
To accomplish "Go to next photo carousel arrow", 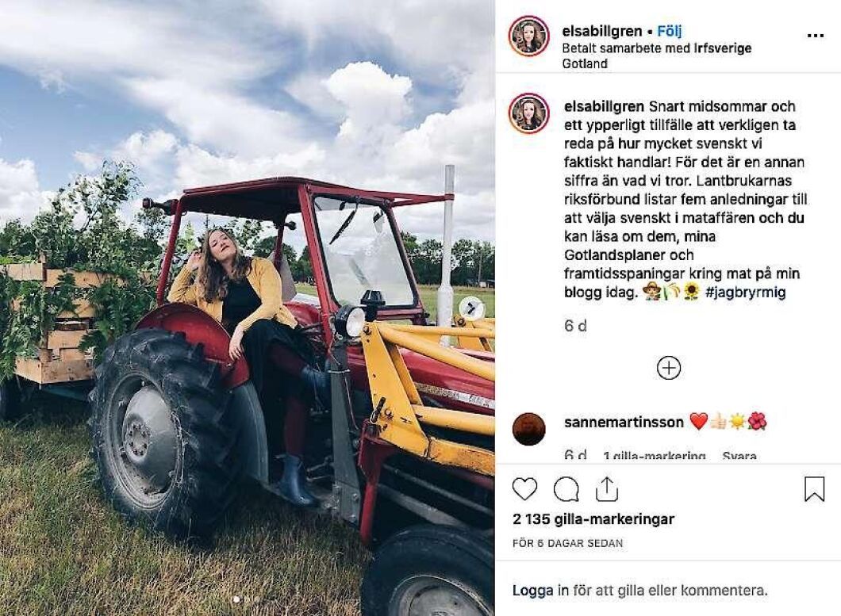I will (471, 308).
